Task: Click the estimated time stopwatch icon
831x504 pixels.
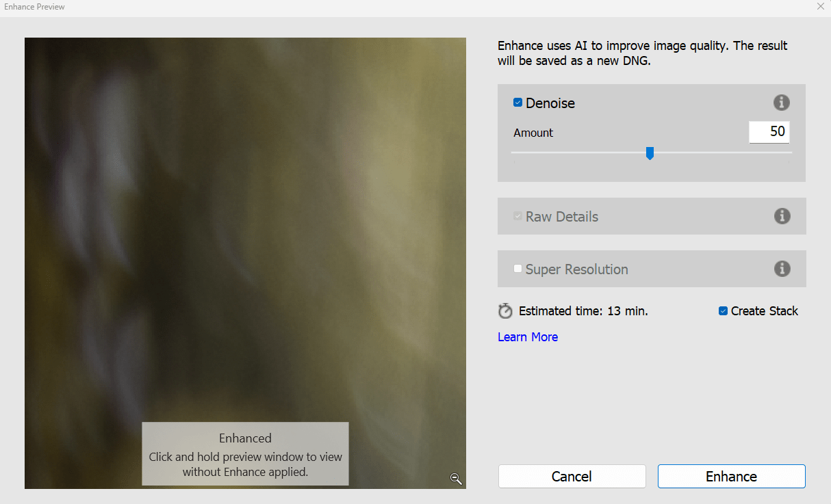Action: (x=505, y=310)
